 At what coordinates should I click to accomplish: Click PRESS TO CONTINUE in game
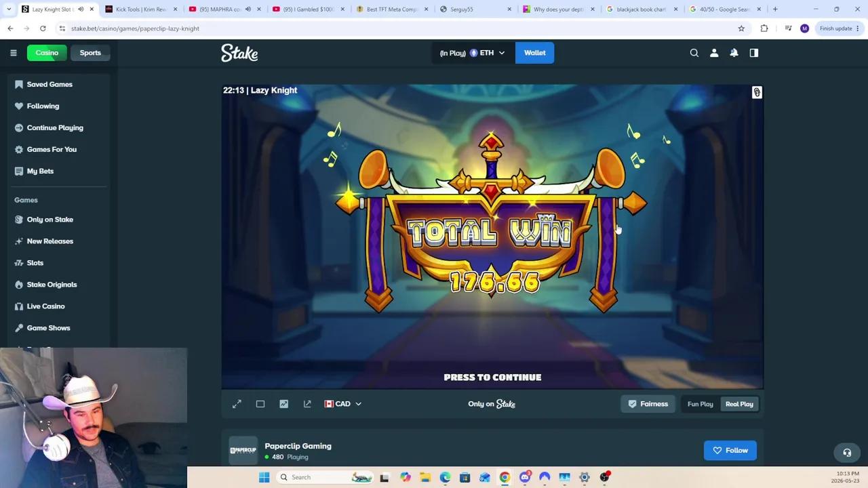point(492,378)
